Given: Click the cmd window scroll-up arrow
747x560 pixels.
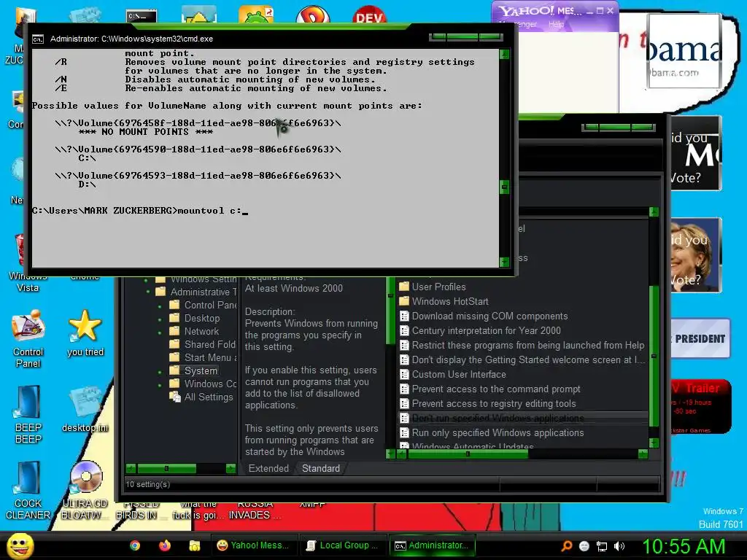Looking at the screenshot, I should (505, 54).
